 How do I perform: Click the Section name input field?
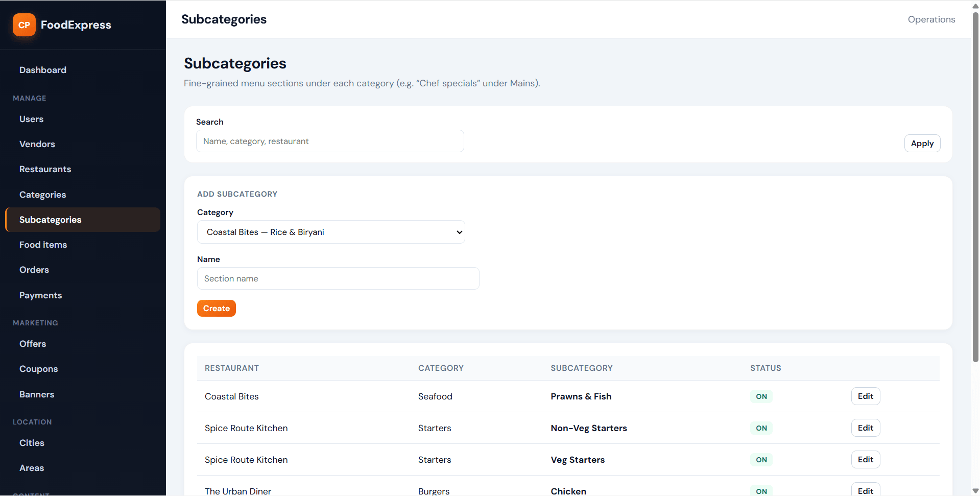[x=338, y=278]
